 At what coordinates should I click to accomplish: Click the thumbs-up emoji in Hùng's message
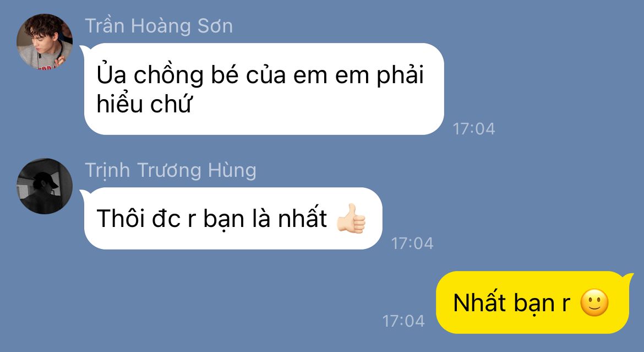point(351,218)
